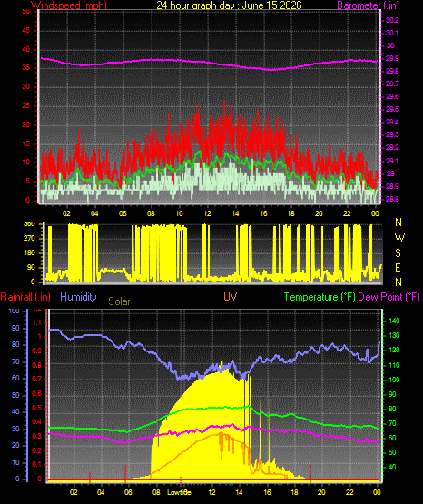Screen dimensions: 423x504
Task: Click the "28.8" barometer axis value
Action: click(392, 199)
